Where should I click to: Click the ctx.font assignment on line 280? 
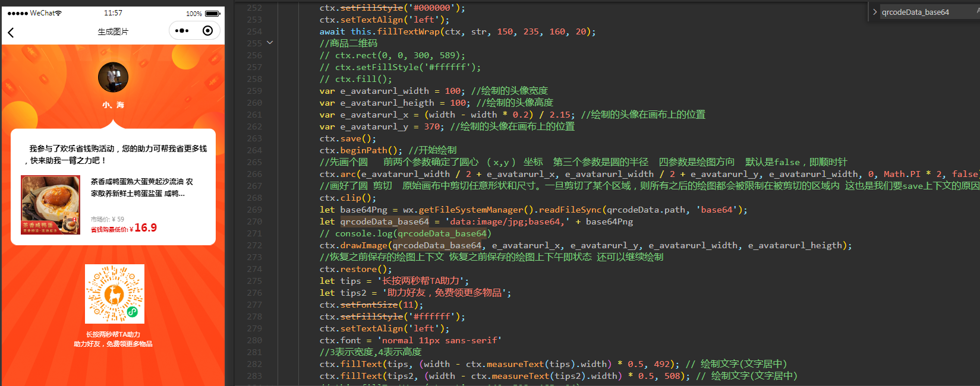(411, 340)
